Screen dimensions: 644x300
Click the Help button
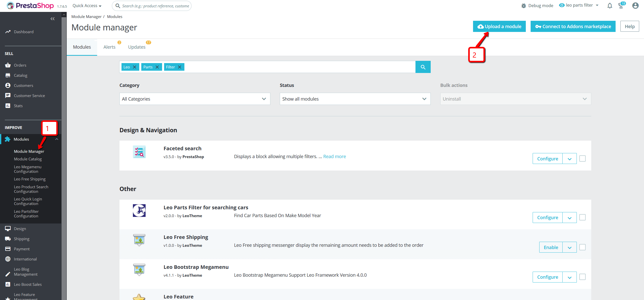pyautogui.click(x=630, y=26)
